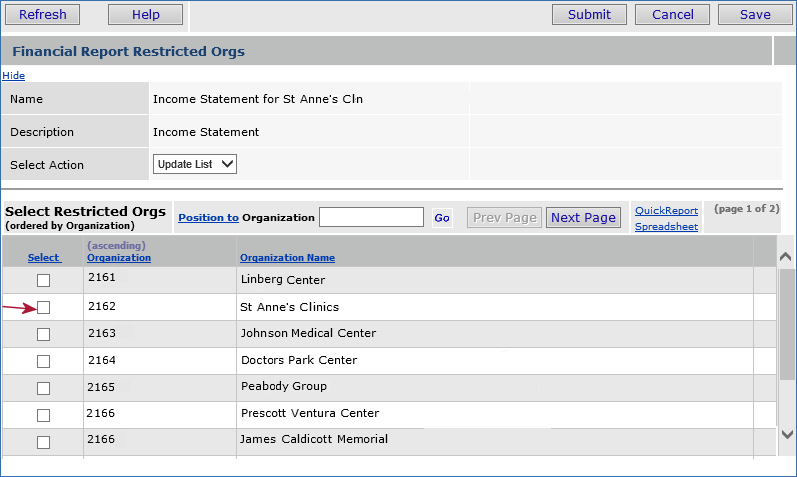Open the QuickReport link

click(666, 211)
